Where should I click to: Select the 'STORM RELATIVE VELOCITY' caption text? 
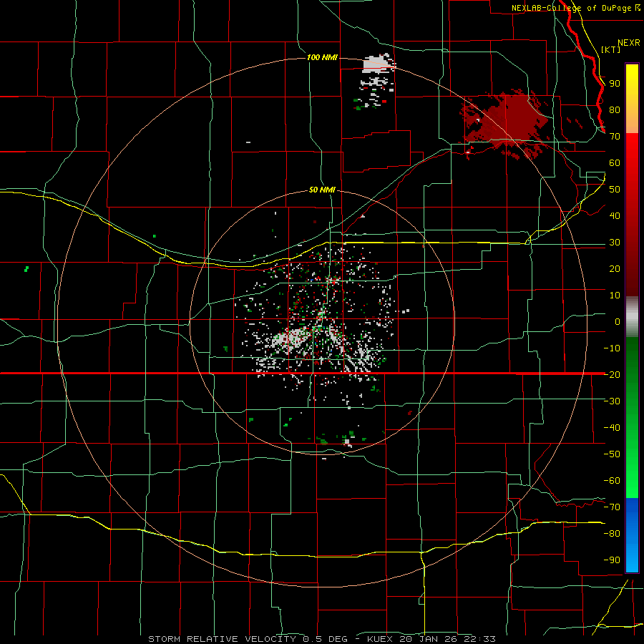pos(222,639)
